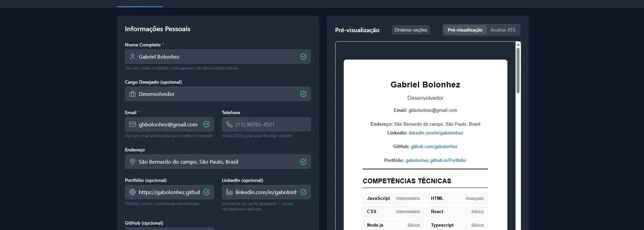The image size is (644, 230).
Task: Click the preview panel vertical scrollbar
Action: (518, 70)
